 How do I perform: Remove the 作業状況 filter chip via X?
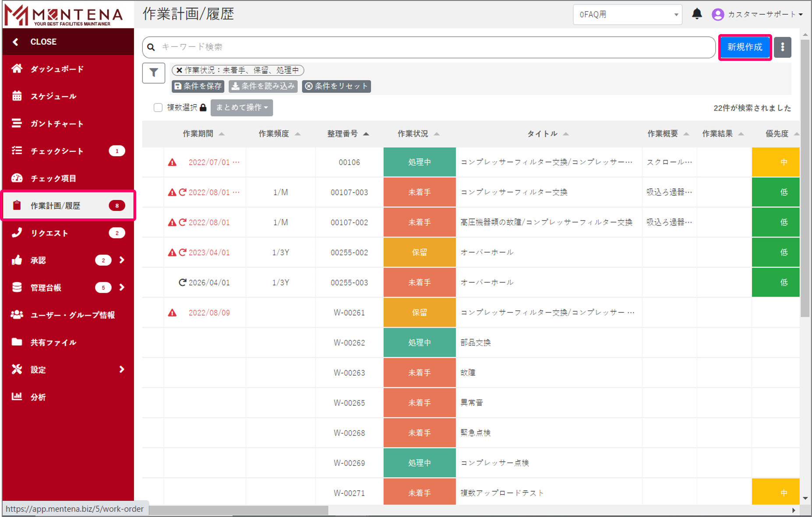click(x=179, y=70)
